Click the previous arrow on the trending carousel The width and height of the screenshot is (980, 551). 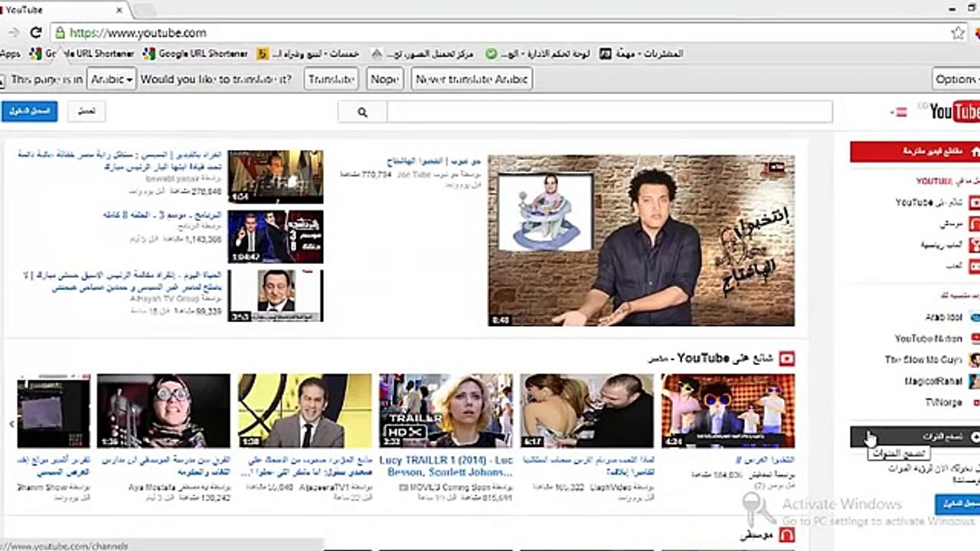click(11, 423)
